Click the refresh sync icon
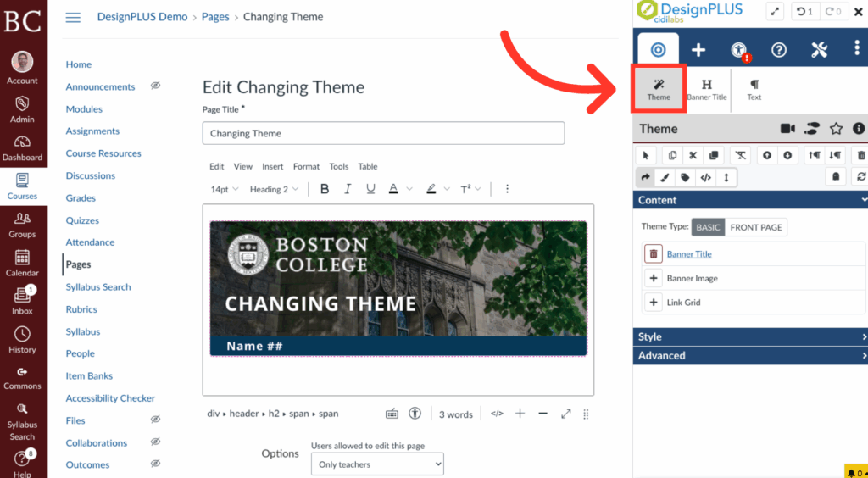The image size is (868, 478). point(861,176)
